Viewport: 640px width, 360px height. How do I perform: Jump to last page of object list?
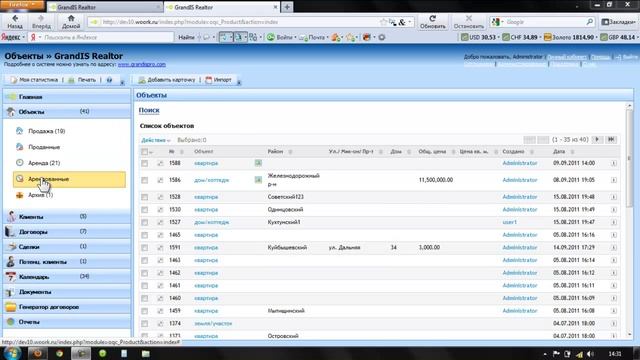click(611, 140)
